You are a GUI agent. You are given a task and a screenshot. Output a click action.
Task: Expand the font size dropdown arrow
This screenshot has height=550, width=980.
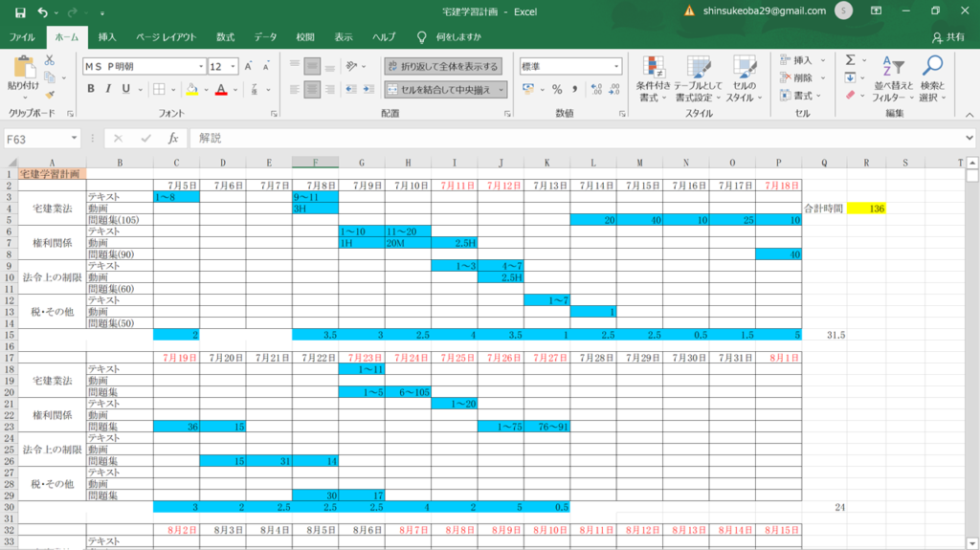[233, 66]
